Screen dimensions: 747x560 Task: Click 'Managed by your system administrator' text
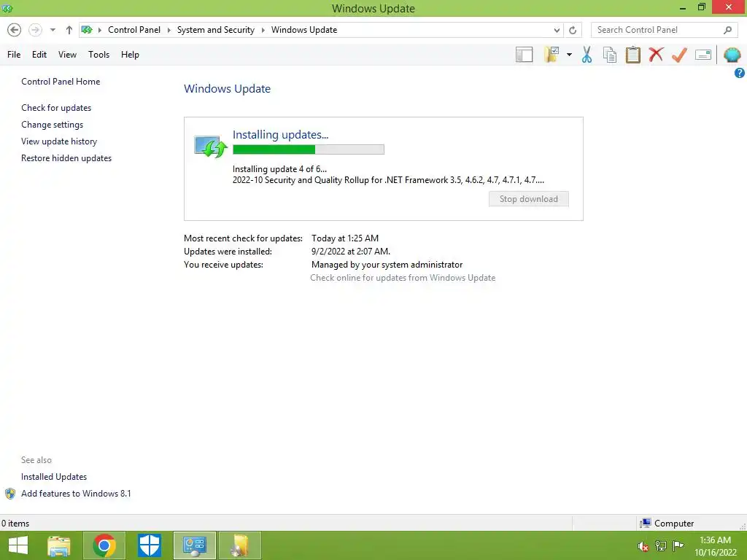(x=387, y=265)
